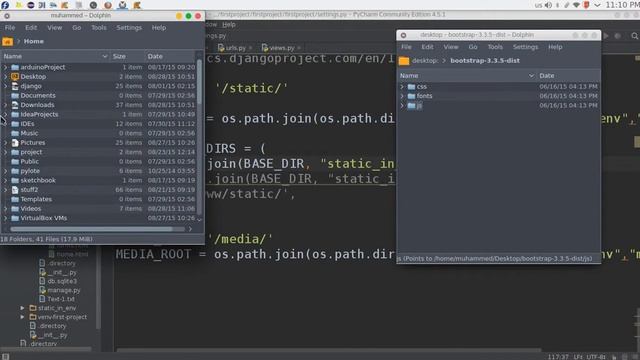
Task: Click the PyCharm search magnifier icon
Action: (x=634, y=36)
